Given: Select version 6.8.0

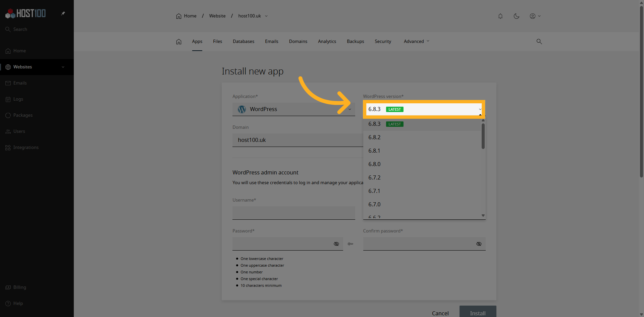Looking at the screenshot, I should pos(422,164).
